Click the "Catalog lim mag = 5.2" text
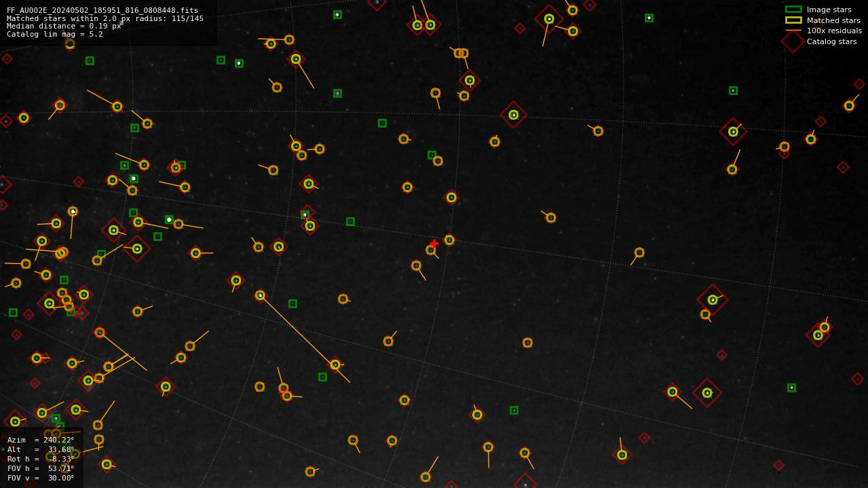The width and height of the screenshot is (868, 488). tap(55, 34)
